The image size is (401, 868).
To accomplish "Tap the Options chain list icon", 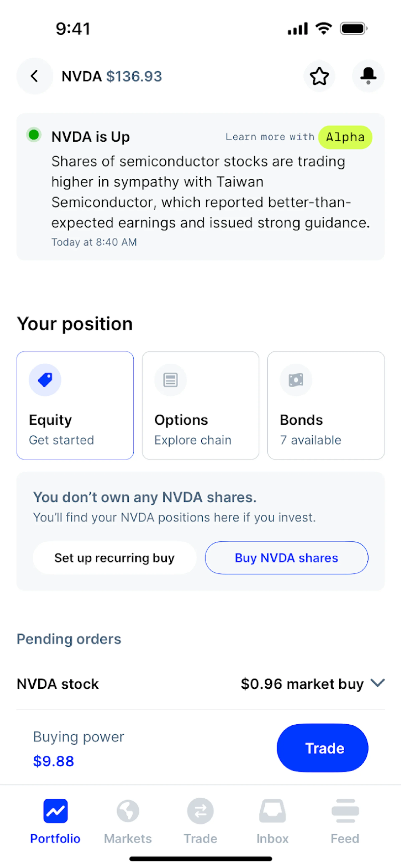I will (x=170, y=380).
